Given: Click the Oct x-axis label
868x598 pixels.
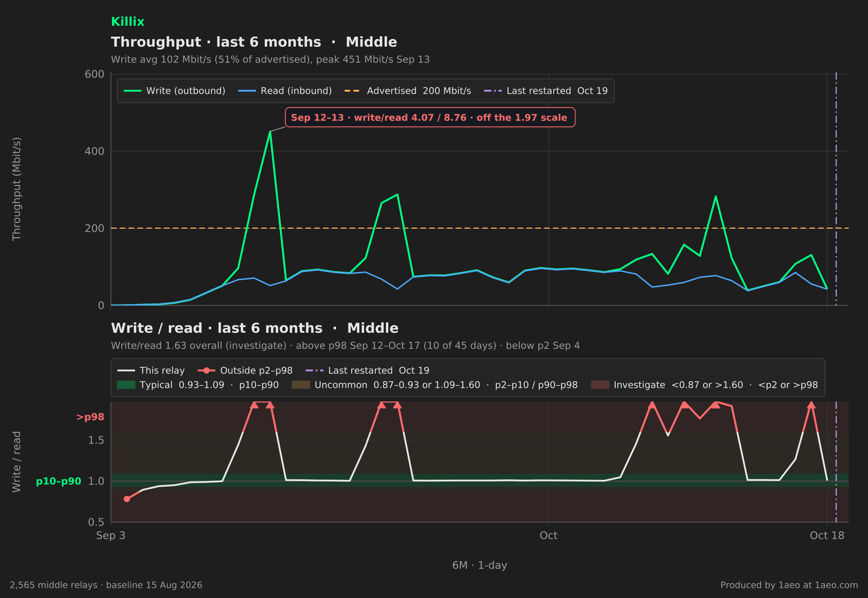Looking at the screenshot, I should (549, 535).
